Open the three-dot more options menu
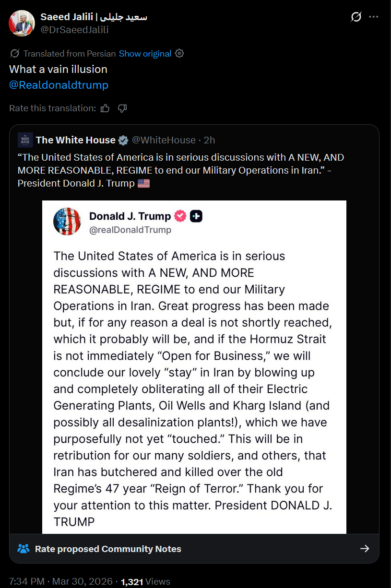Screen dimensions: 391x588 point(374,17)
